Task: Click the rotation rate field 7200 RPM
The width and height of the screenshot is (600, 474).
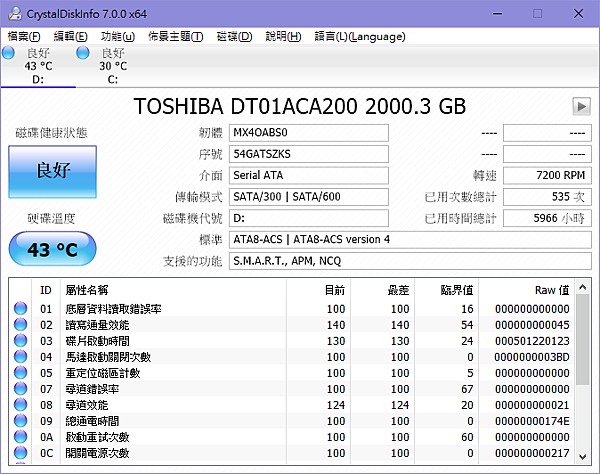Action: pyautogui.click(x=547, y=176)
